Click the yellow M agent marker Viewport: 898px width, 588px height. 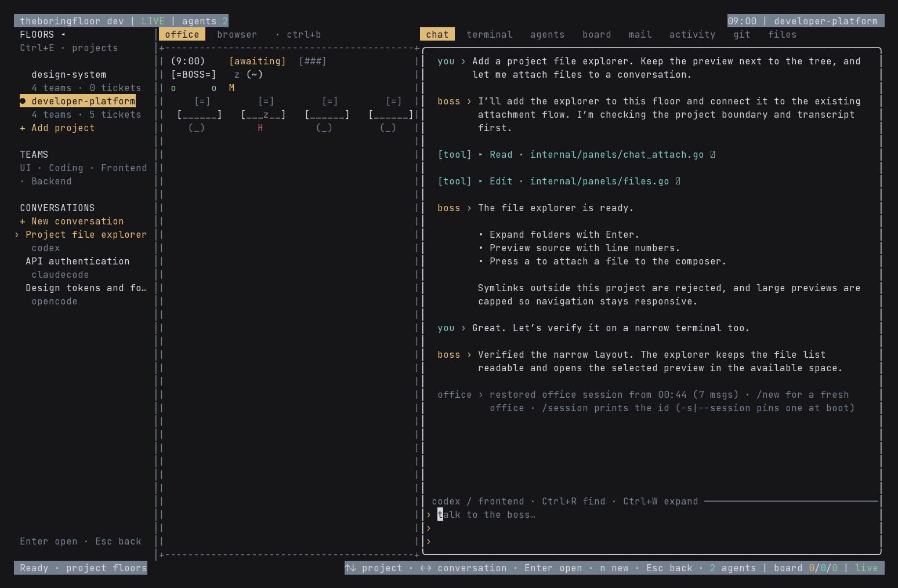coord(231,88)
